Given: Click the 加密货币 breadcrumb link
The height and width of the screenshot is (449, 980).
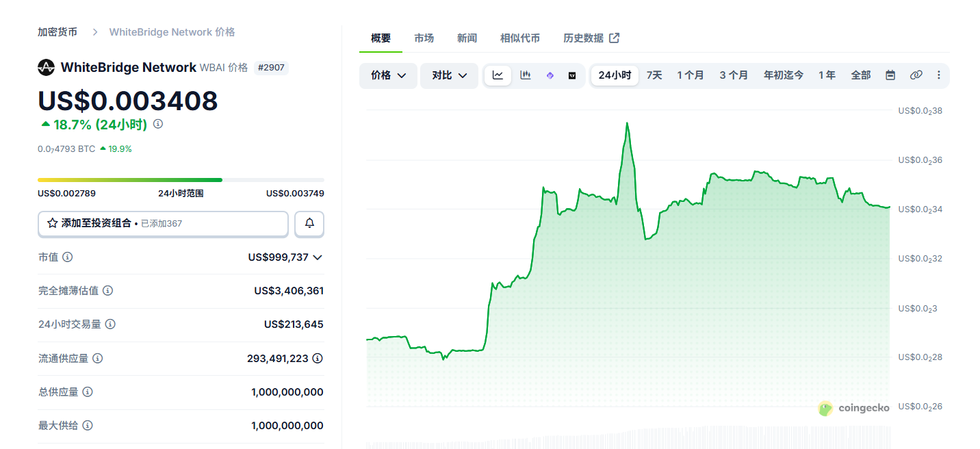Looking at the screenshot, I should coord(57,32).
